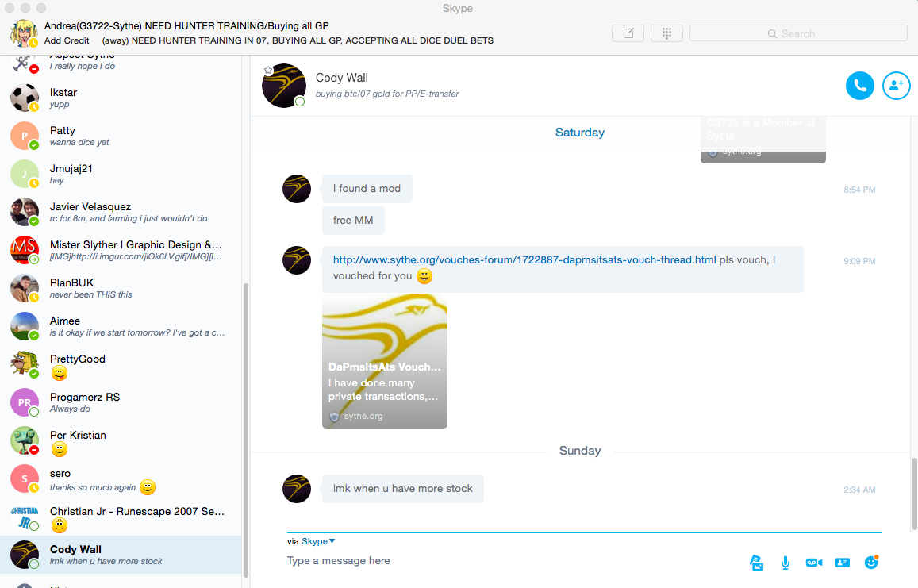Image resolution: width=918 pixels, height=588 pixels.
Task: Open the PlanBUK chat
Action: coord(121,288)
